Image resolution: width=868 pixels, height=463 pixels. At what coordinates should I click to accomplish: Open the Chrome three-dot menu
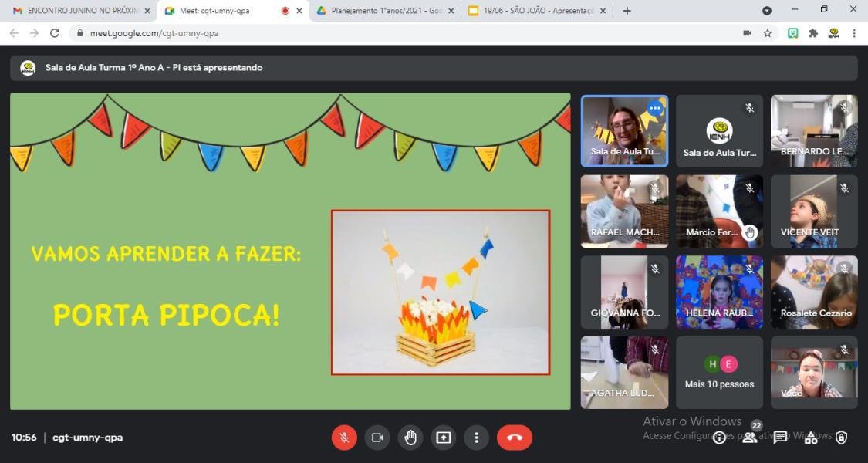point(855,33)
